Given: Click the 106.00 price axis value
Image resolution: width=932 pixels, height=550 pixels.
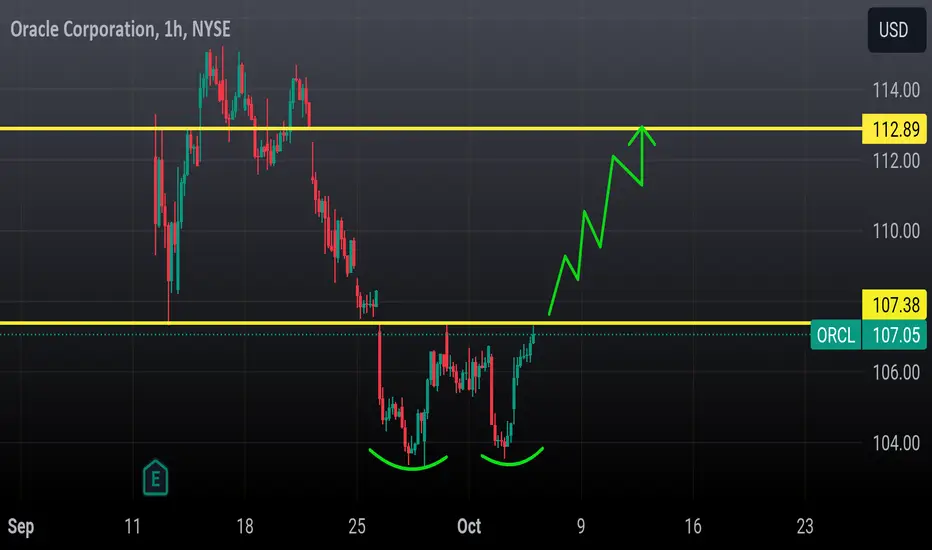Looking at the screenshot, I should click(x=896, y=372).
